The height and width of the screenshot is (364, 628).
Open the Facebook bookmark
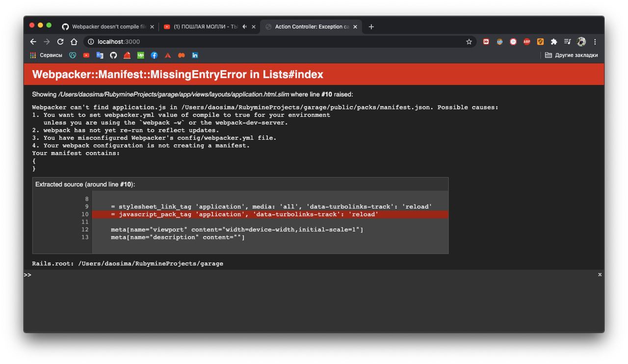click(x=154, y=55)
